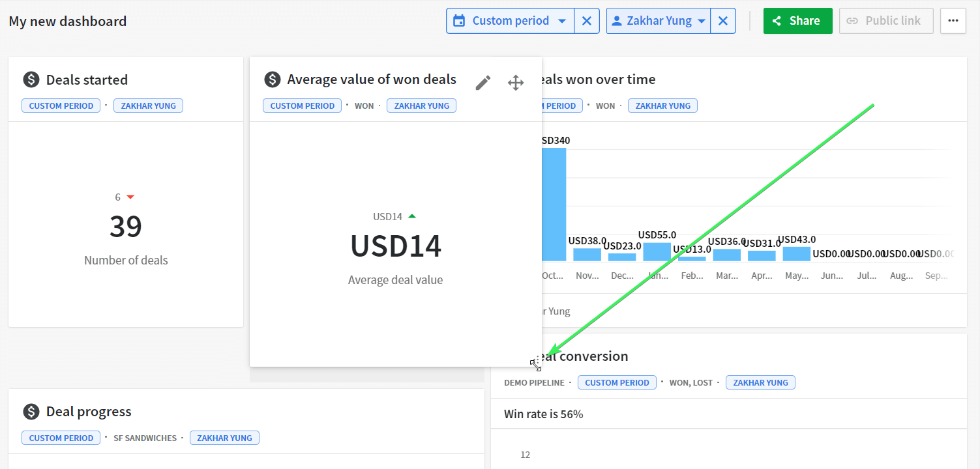The height and width of the screenshot is (469, 980).
Task: Click ZAKHAR YUNG tag in Deal progress
Action: click(x=224, y=438)
